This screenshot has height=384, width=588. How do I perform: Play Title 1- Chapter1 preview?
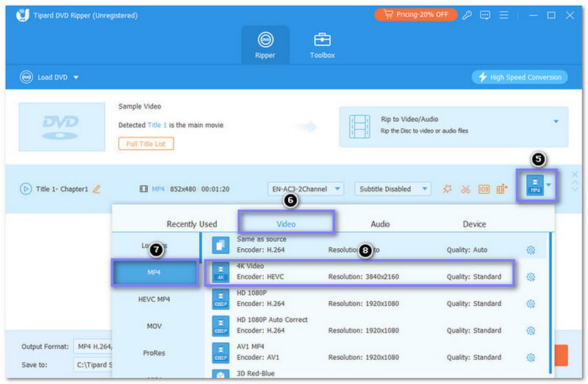pyautogui.click(x=26, y=189)
